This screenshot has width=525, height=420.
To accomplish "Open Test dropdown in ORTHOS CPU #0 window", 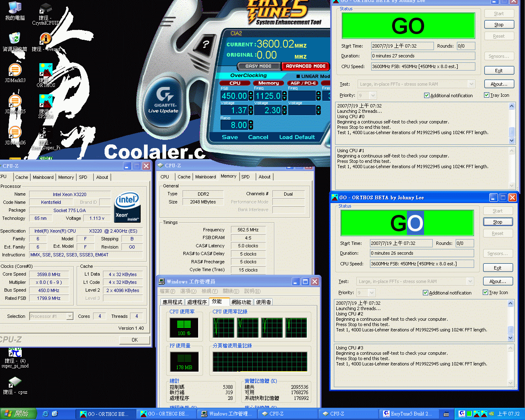I will pos(471,84).
